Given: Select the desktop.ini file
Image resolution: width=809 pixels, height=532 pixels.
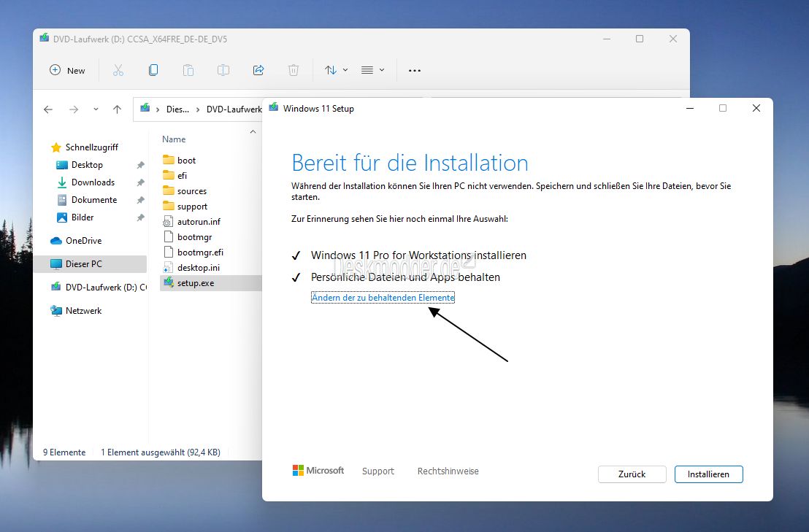Looking at the screenshot, I should click(198, 268).
